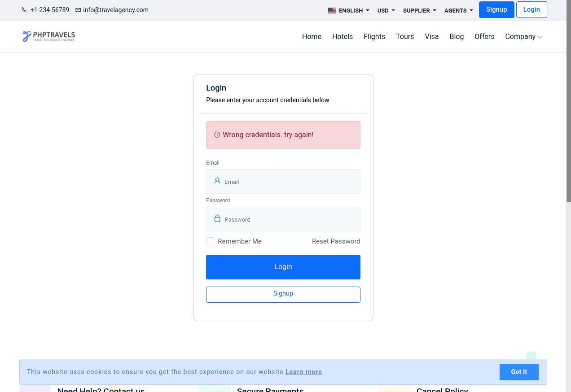Screen dimensions: 571x392
Task: Click the Reset Password link
Action: (336, 241)
